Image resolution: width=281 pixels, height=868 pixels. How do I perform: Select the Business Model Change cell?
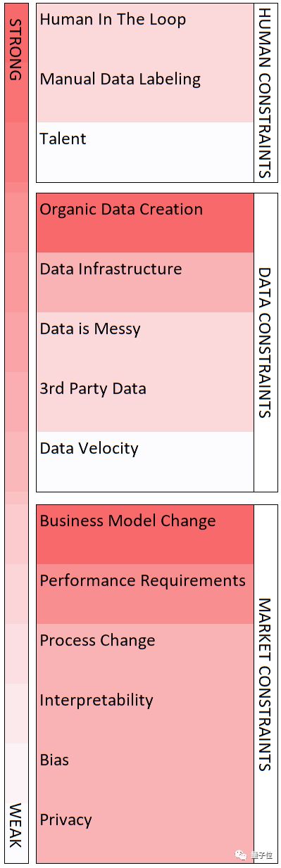145,535
